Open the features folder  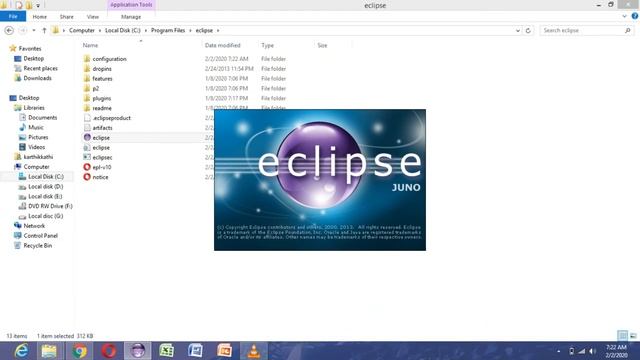[x=102, y=78]
